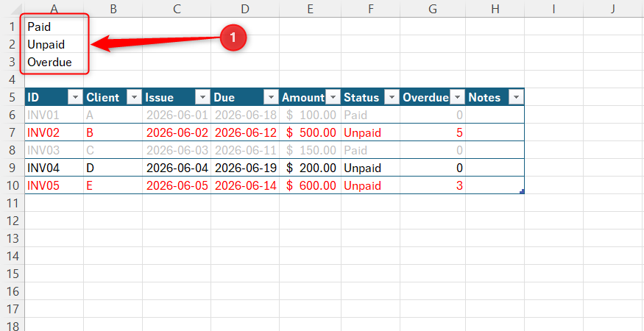This screenshot has height=331, width=644.
Task: Select row 1 header
Action: click(x=12, y=26)
